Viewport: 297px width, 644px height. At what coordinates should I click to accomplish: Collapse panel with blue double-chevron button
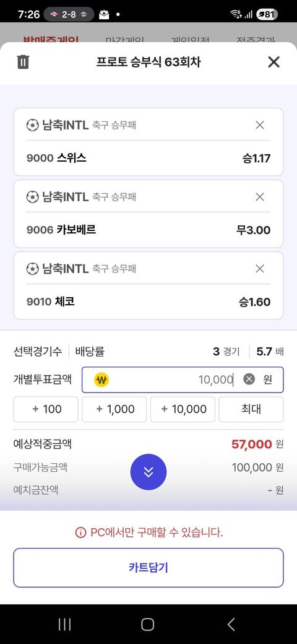coord(148,472)
